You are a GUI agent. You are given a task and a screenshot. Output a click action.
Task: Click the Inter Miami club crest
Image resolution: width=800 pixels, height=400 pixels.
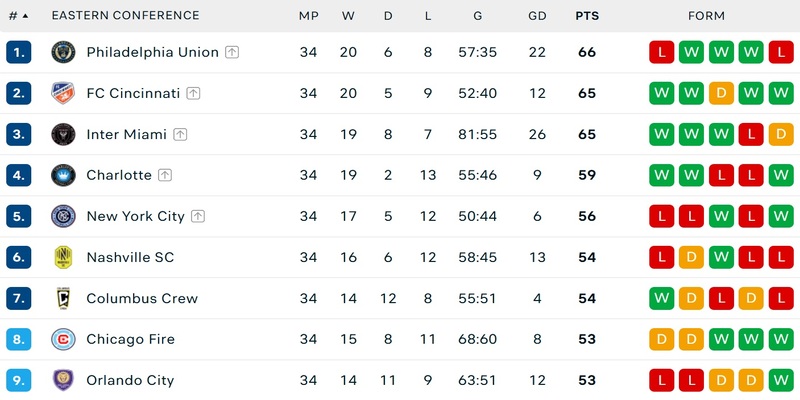coord(64,134)
